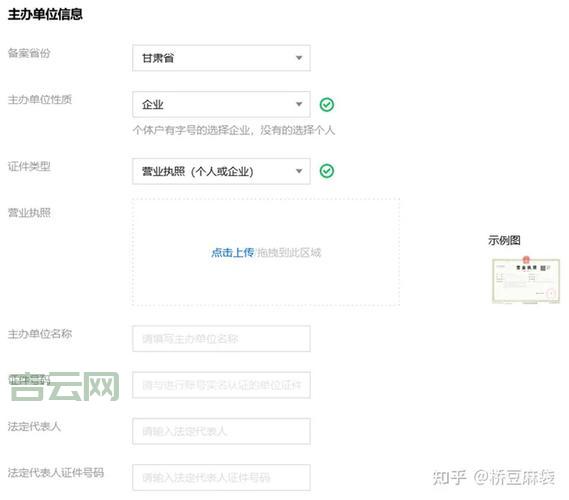Select the 主办单位信息 section heading
This screenshot has height=500, width=569.
45,15
